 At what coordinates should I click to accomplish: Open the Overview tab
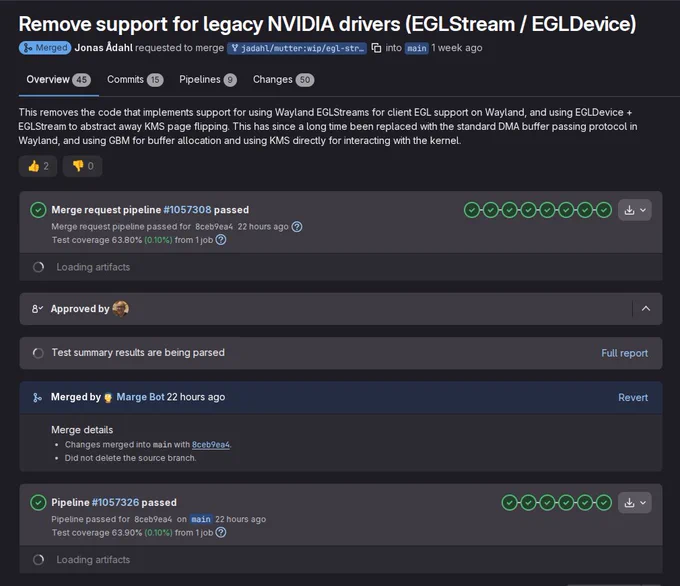[59, 80]
